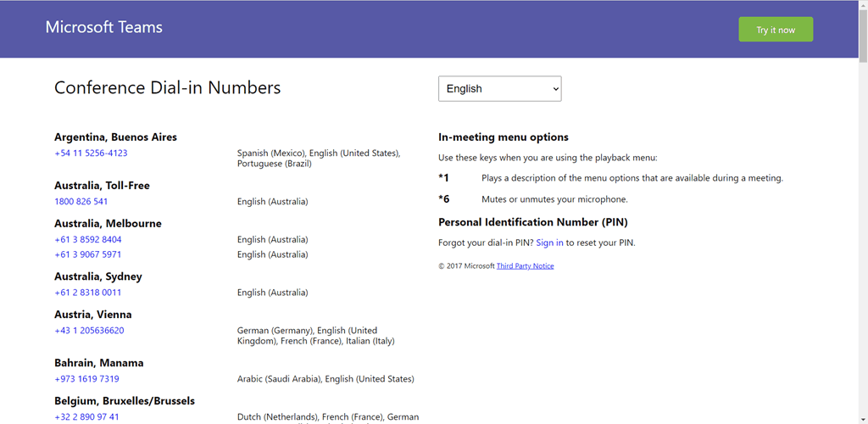Click Brussels number +32 2 890 97 41
Viewport: 868px width, 424px height.
click(86, 417)
